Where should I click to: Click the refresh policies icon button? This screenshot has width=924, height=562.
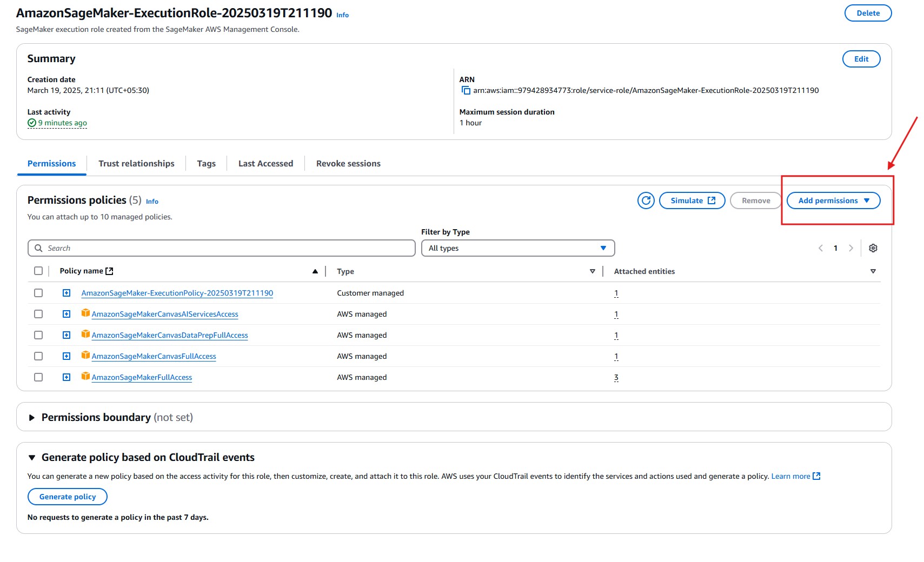point(646,200)
